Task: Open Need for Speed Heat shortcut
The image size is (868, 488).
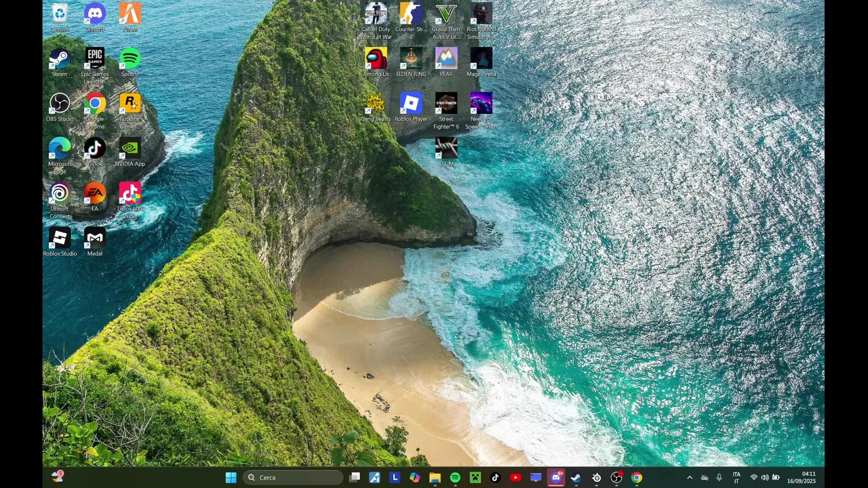Action: click(x=481, y=110)
